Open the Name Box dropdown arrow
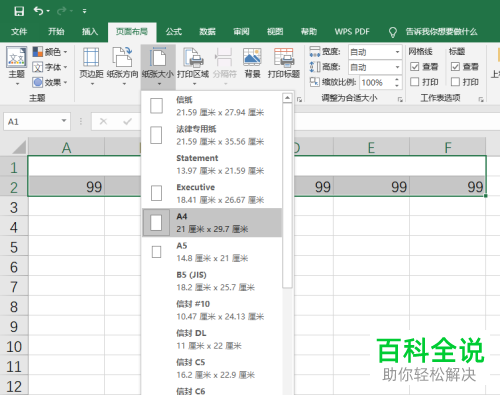 64,121
